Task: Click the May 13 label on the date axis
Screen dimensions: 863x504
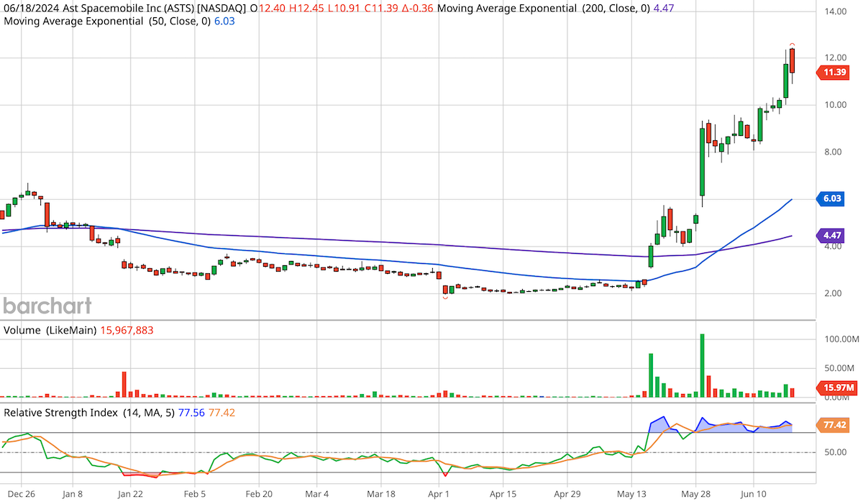Action: (631, 495)
